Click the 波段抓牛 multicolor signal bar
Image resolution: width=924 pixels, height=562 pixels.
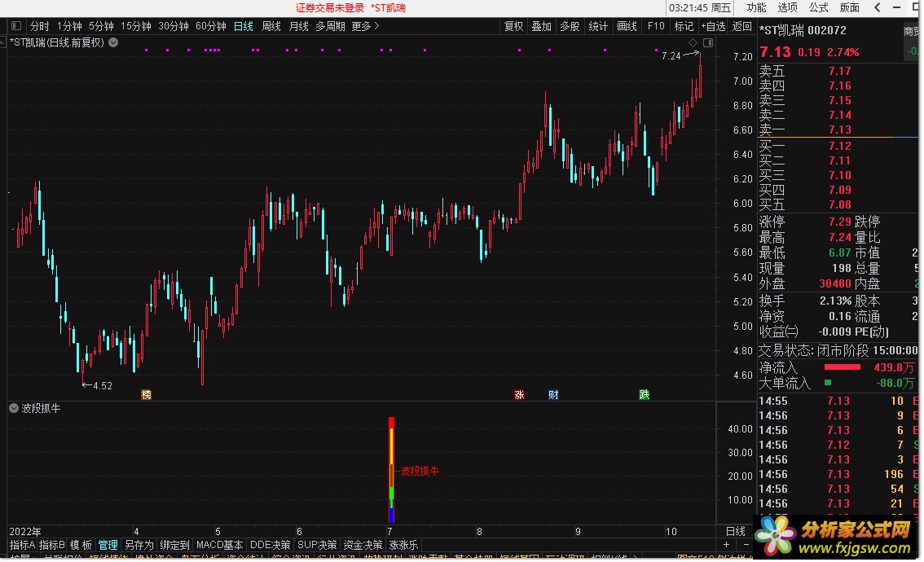391,469
